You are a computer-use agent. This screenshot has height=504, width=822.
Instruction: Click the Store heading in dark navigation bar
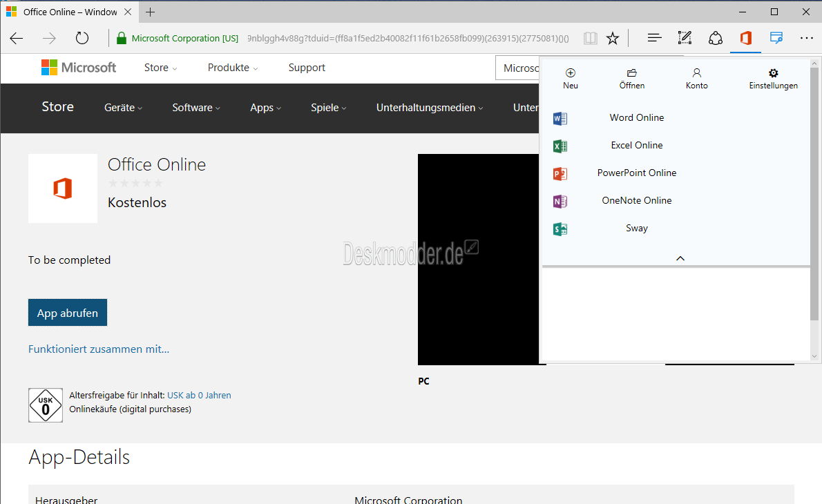[x=57, y=107]
